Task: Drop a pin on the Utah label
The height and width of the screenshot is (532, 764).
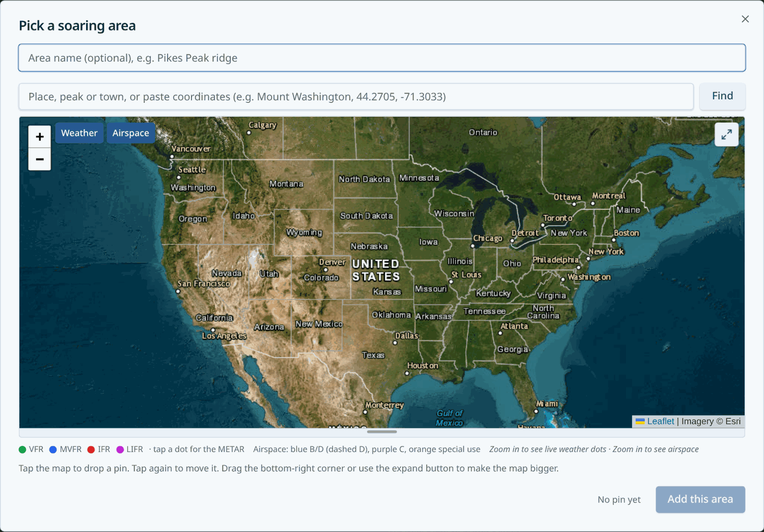Action: pos(269,274)
